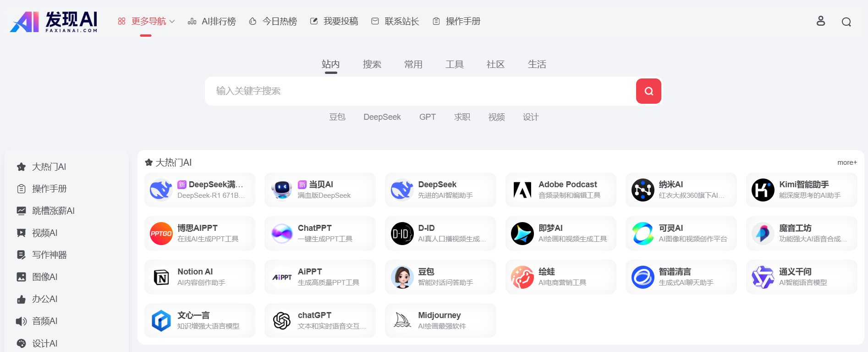Open 今日热榜 in the top navigation
868x352 pixels.
[x=273, y=21]
